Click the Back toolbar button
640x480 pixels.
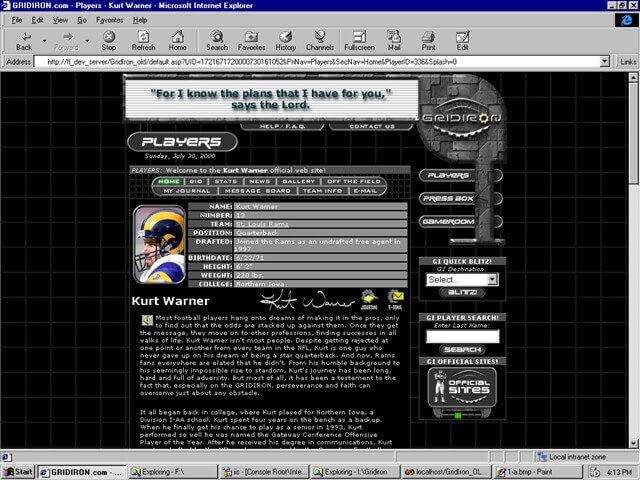click(24, 41)
